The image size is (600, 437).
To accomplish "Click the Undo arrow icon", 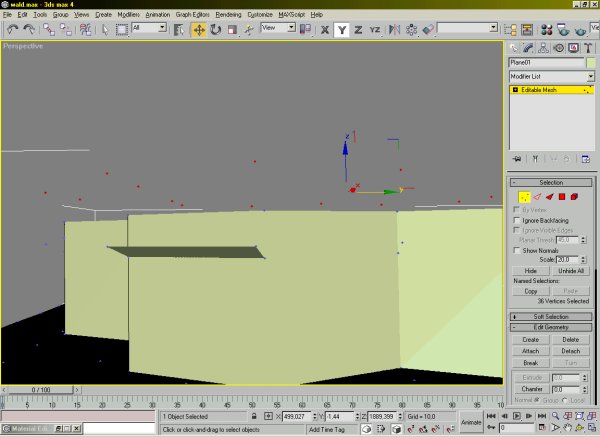I will pyautogui.click(x=11, y=29).
